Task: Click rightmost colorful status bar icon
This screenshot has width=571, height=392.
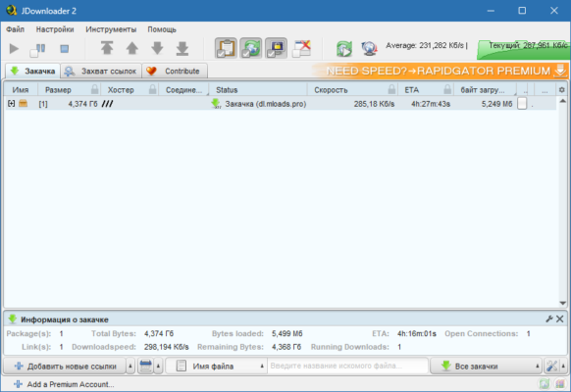Action: click(560, 384)
